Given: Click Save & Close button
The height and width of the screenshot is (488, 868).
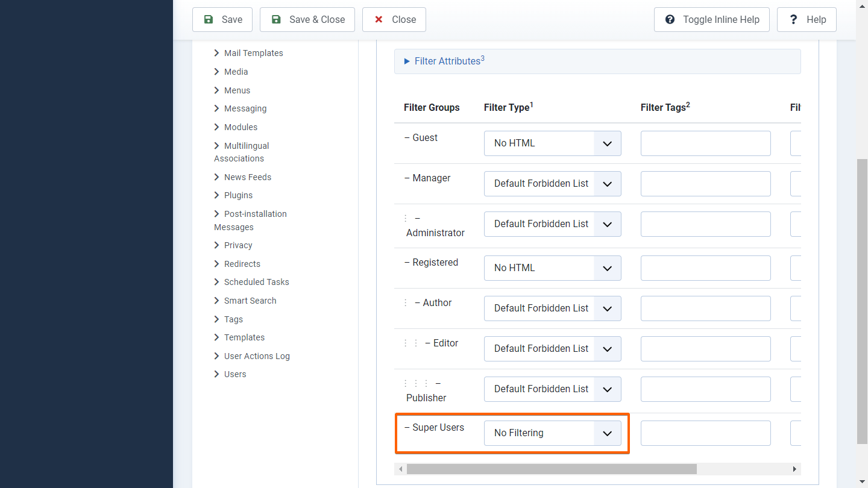Looking at the screenshot, I should point(307,19).
